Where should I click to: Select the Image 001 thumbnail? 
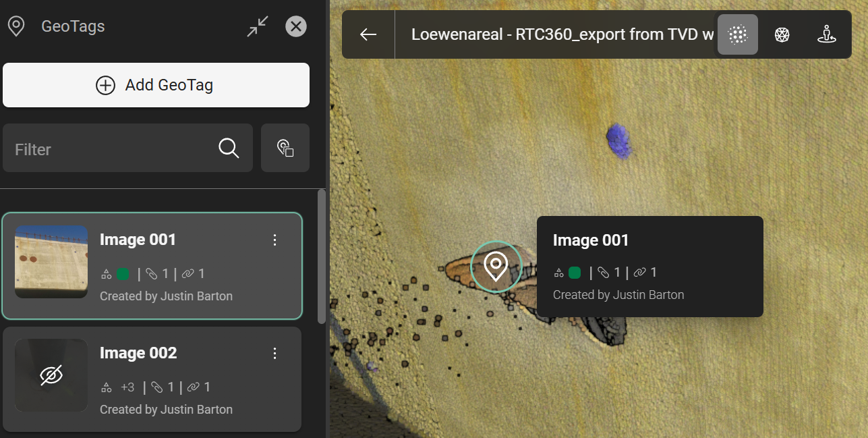pos(51,262)
